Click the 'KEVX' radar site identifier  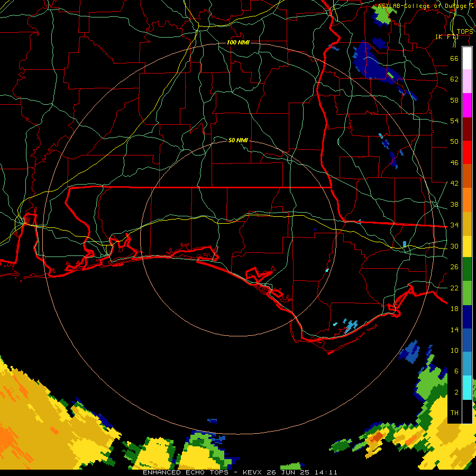coord(253,472)
